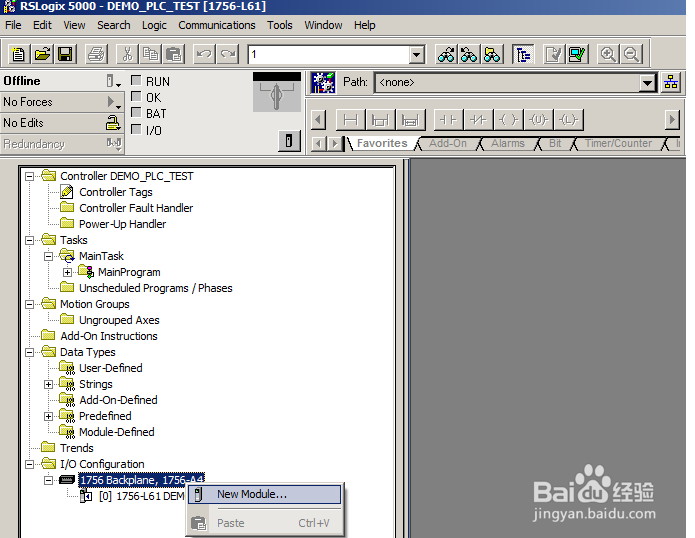Insert Examine On contact instruction
The width and height of the screenshot is (695, 538).
[449, 120]
